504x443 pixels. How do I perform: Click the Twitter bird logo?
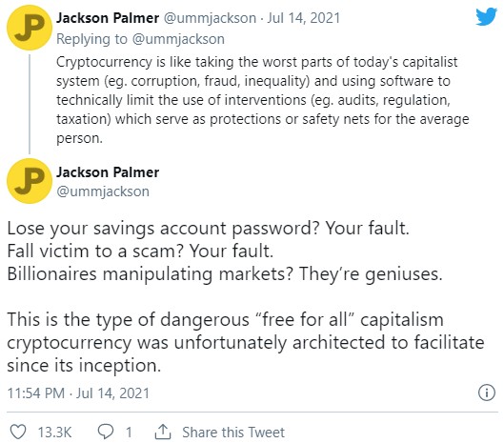click(487, 16)
